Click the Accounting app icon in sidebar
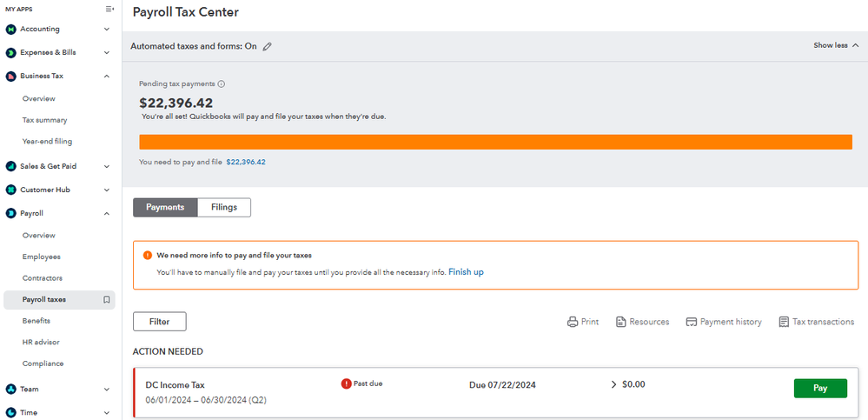Screen dimensions: 868x420 click(x=10, y=29)
